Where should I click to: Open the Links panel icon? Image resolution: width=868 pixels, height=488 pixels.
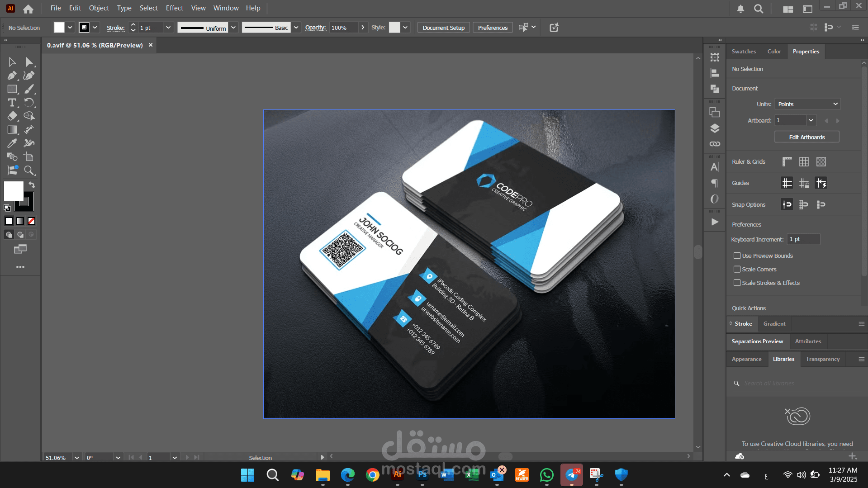tap(715, 144)
